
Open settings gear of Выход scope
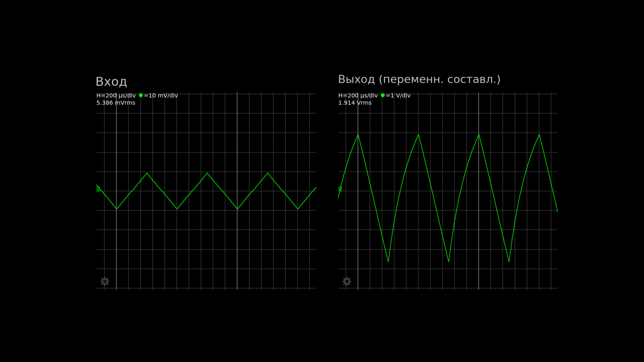[347, 282]
